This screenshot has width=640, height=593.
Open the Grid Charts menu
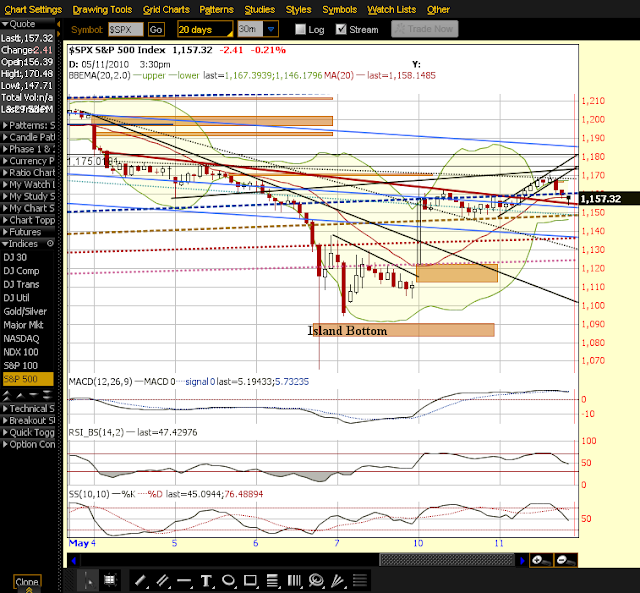tap(166, 9)
